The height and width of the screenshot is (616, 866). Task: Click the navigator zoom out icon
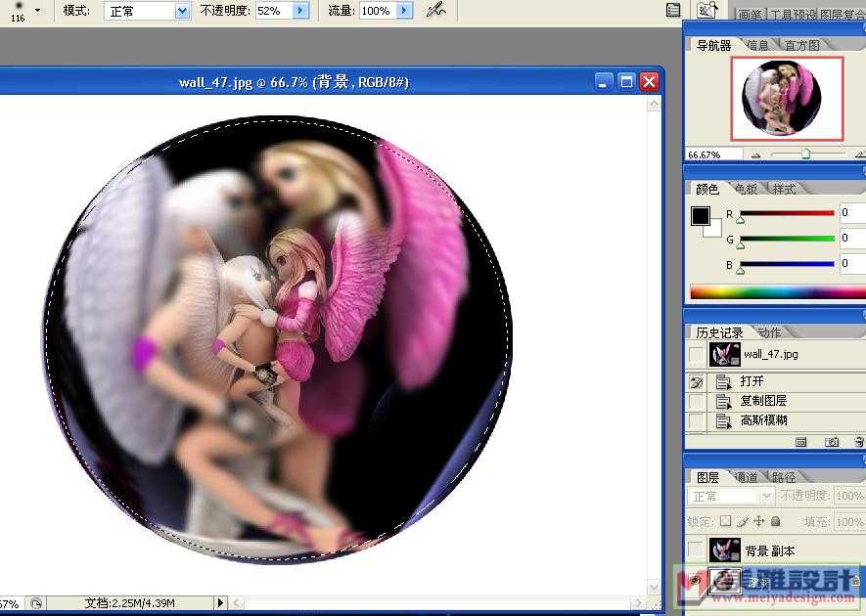pos(755,155)
